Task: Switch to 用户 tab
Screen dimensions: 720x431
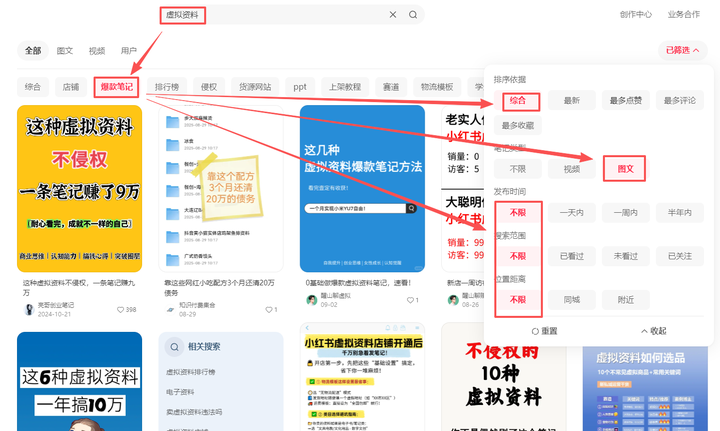Action: (x=129, y=50)
